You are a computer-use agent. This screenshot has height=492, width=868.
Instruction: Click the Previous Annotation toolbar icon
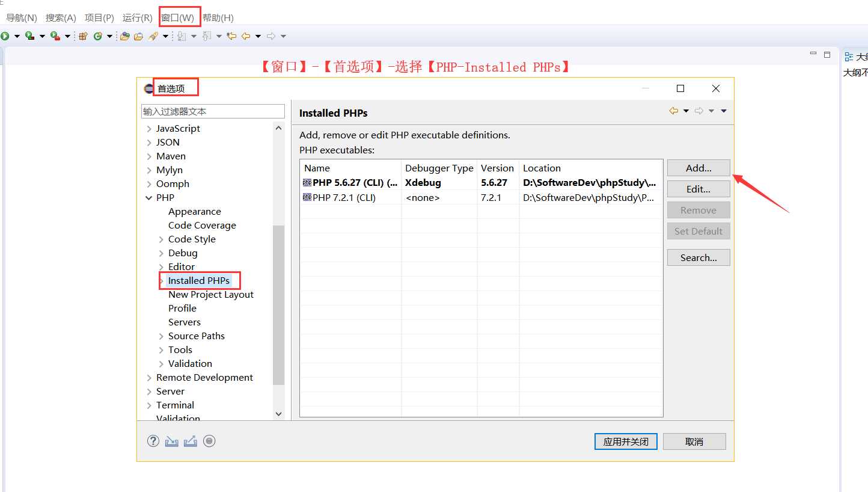(207, 36)
